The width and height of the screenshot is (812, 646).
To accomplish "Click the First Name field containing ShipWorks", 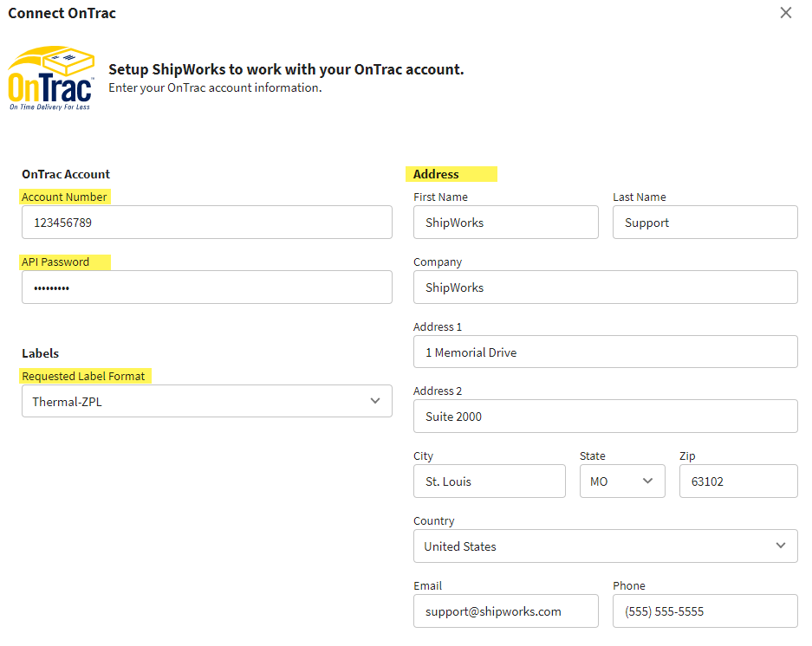I will click(x=506, y=222).
